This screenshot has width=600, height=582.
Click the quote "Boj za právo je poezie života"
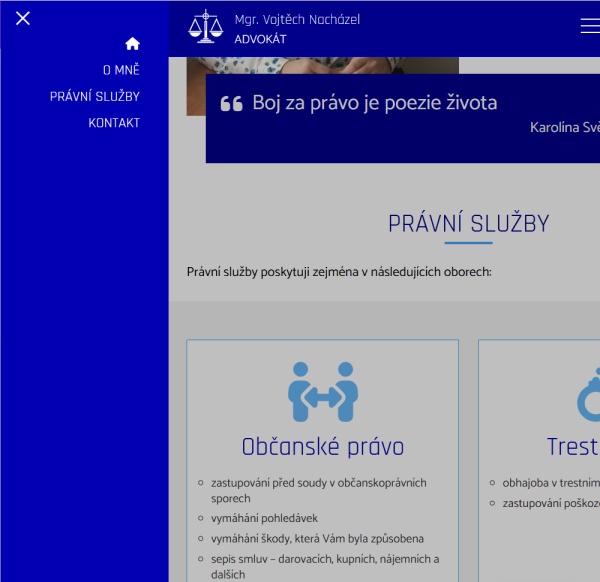(x=375, y=103)
